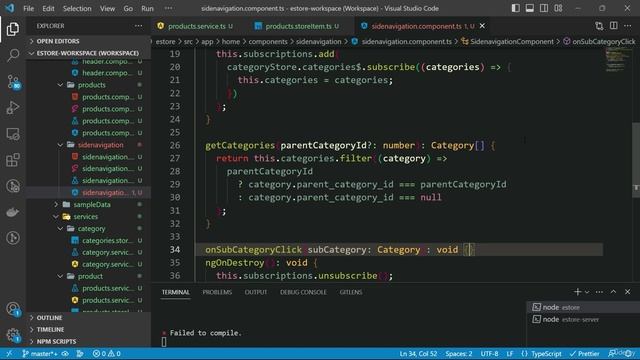Open the View menu
The height and width of the screenshot is (360, 640).
pos(107,8)
